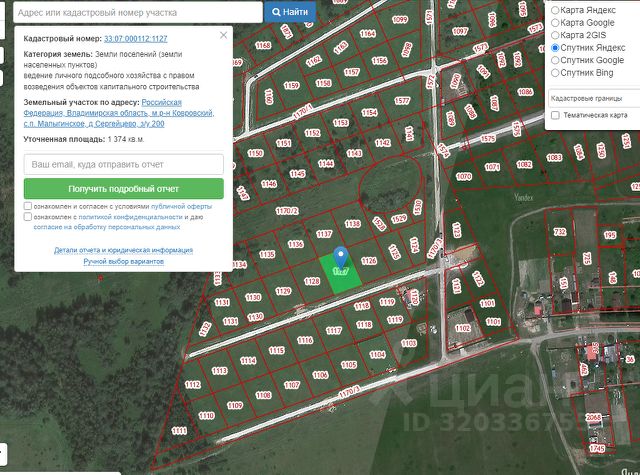Click parcel label 1137 on map
This screenshot has width=640, height=475.
click(x=324, y=234)
